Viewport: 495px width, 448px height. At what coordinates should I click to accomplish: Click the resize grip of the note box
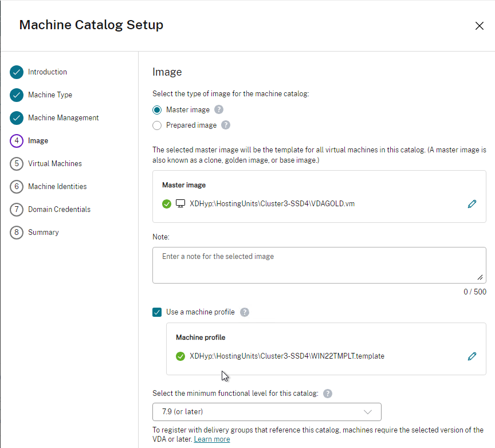[480, 277]
